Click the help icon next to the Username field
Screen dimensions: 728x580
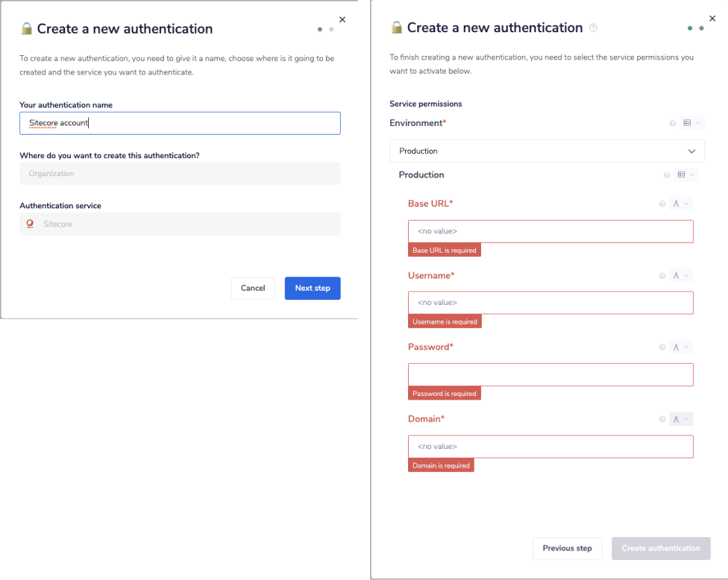662,275
